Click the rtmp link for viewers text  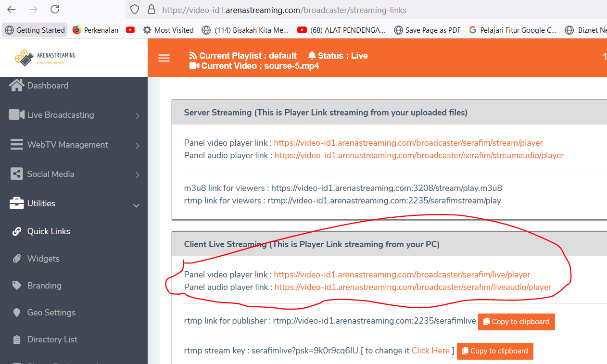(342, 201)
